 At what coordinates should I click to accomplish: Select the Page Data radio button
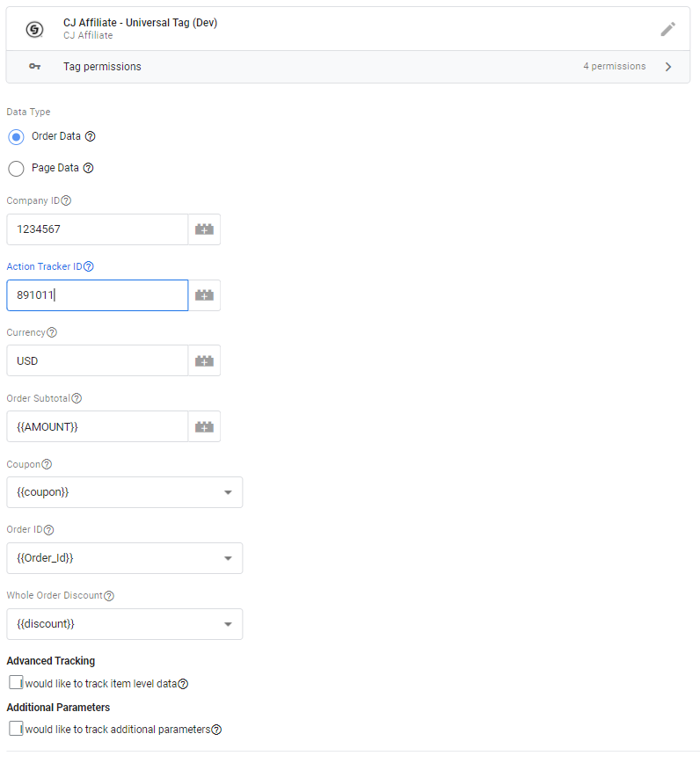[15, 168]
